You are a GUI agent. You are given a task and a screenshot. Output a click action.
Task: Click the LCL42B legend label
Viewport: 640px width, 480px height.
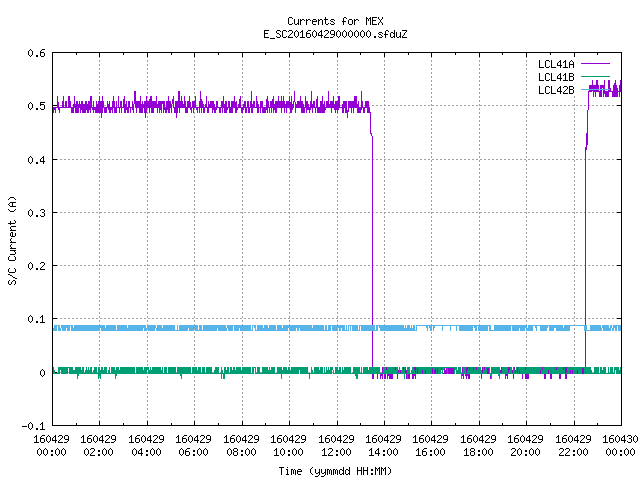(556, 90)
